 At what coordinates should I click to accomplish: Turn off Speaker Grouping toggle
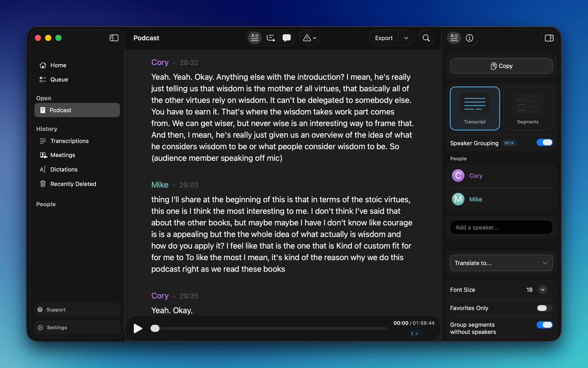[x=544, y=143]
